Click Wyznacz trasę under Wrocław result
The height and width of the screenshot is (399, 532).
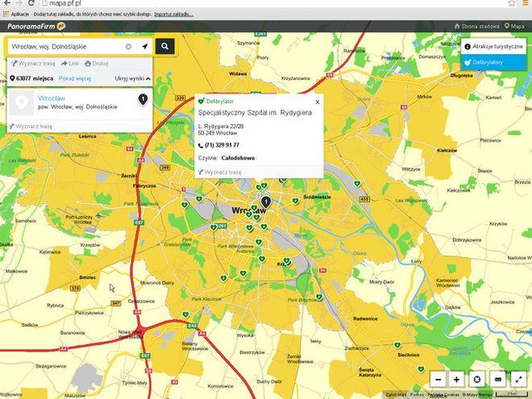point(31,127)
